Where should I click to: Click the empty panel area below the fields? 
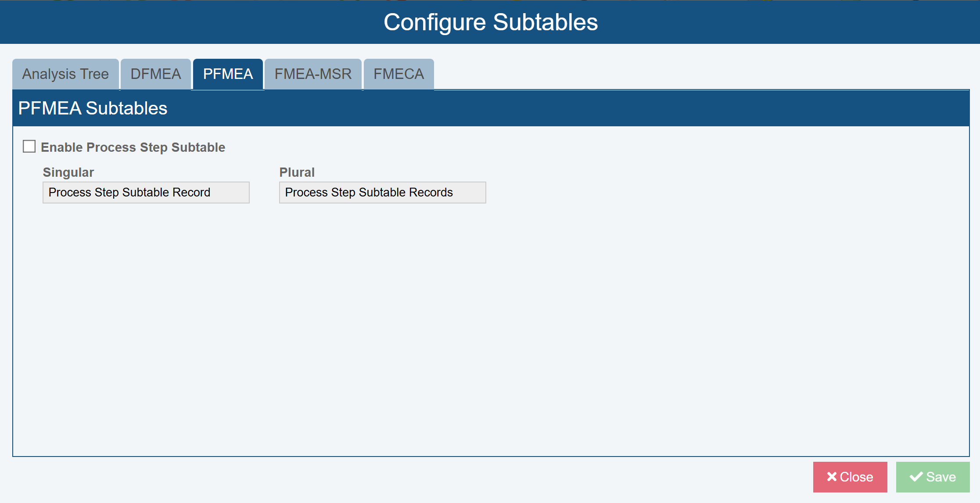(490, 329)
